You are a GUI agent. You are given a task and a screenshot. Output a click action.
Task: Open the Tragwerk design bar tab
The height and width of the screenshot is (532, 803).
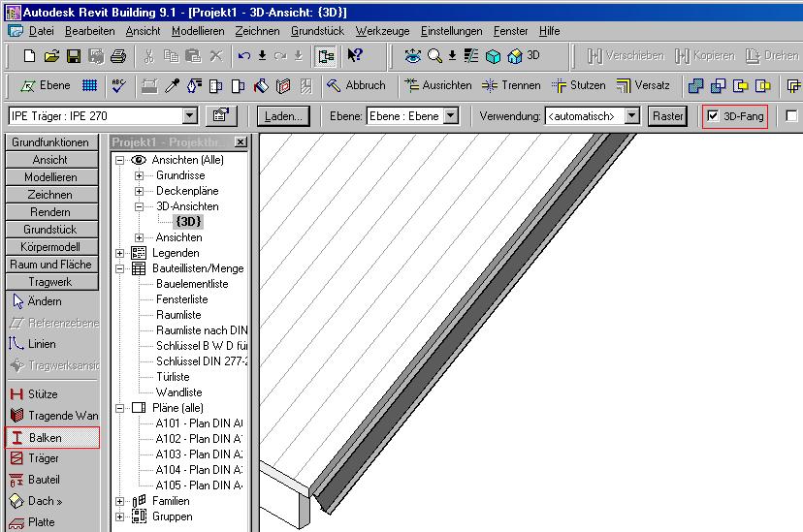pos(51,281)
